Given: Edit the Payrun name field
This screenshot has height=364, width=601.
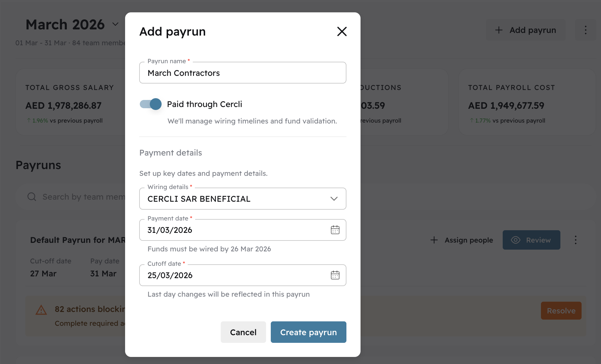Looking at the screenshot, I should [x=243, y=73].
